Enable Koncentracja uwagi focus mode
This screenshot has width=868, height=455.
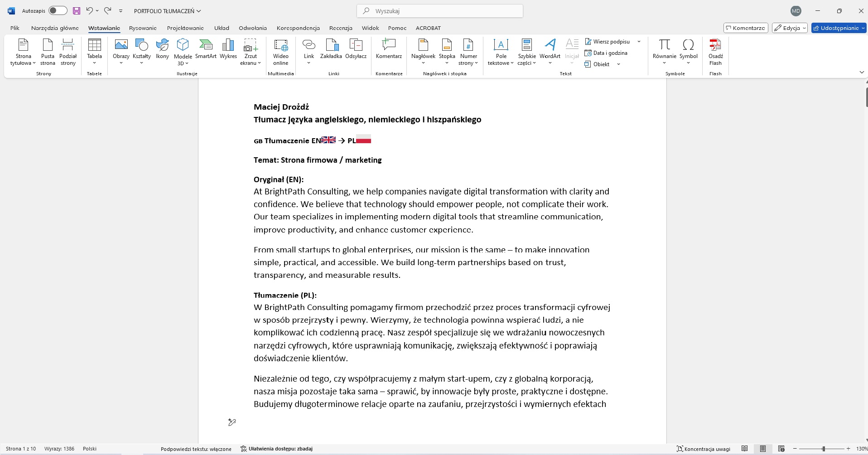coord(704,449)
